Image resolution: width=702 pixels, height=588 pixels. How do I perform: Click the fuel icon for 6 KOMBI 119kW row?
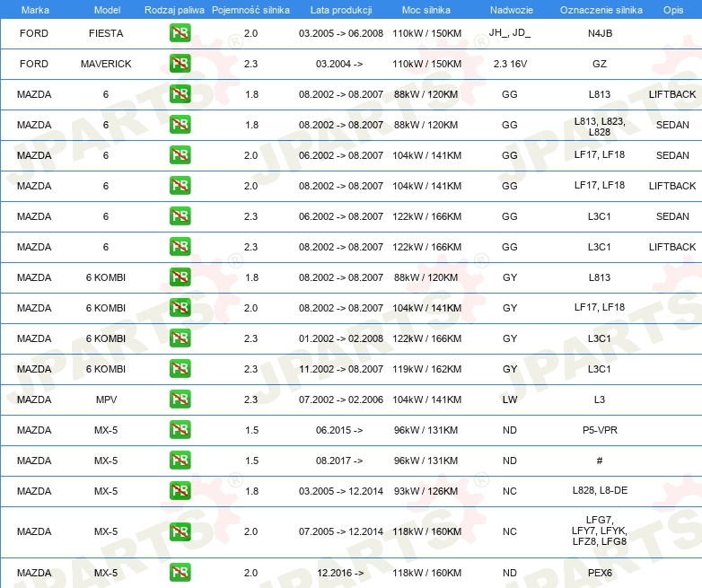click(180, 369)
